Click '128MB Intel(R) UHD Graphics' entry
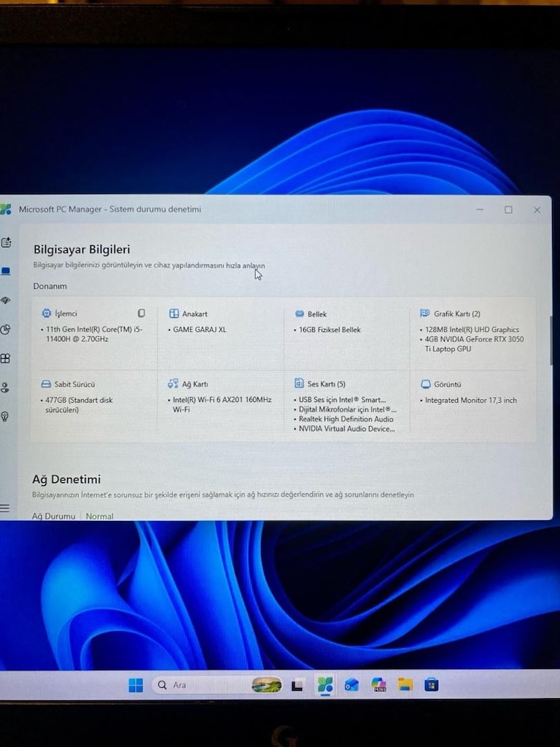Viewport: 560px width, 747px height. [472, 329]
